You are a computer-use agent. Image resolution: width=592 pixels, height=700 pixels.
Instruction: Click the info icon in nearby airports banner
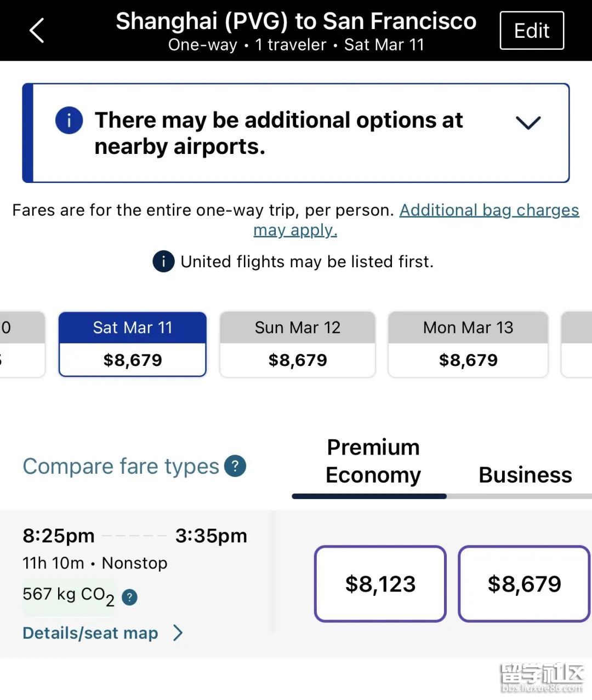69,120
